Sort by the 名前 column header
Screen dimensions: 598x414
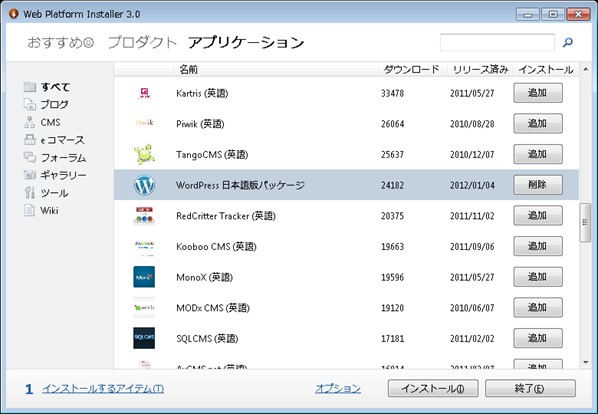pyautogui.click(x=188, y=69)
